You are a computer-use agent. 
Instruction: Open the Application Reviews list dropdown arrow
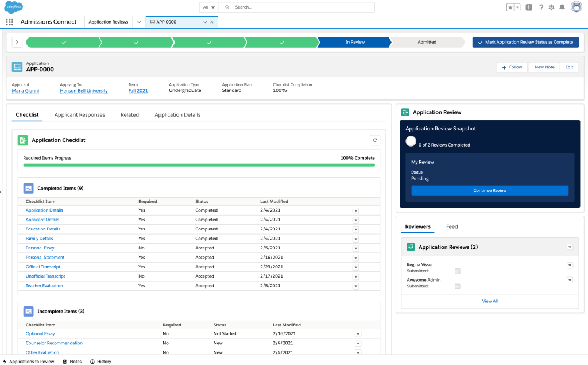(x=570, y=247)
